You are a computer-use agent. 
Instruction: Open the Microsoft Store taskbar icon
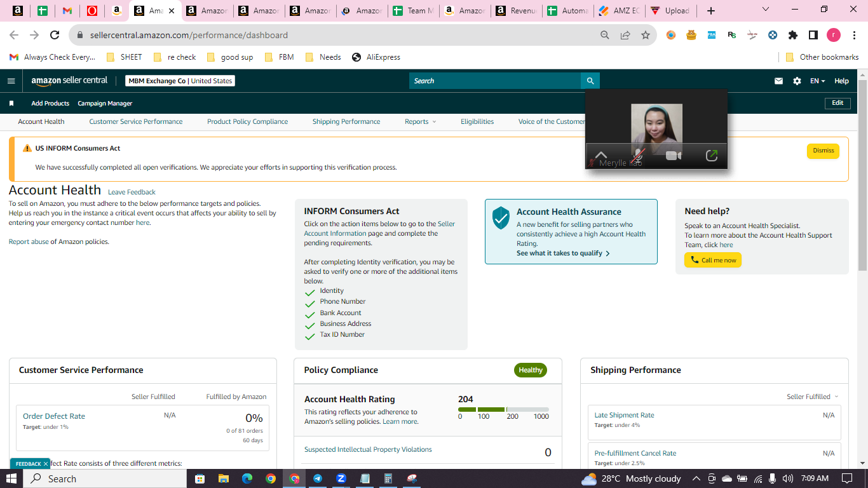(200, 478)
